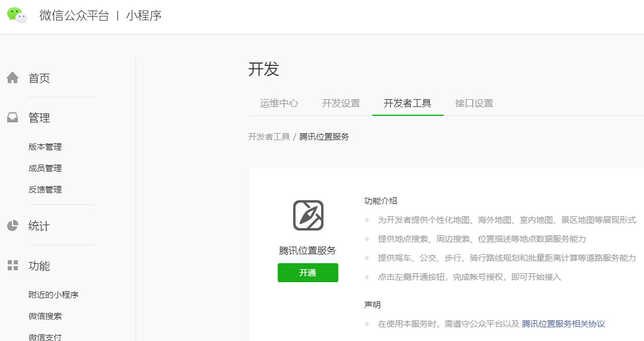Screen dimensions: 644x341
Task: Click the 腾讯位置服务 compass icon
Action: [x=308, y=216]
